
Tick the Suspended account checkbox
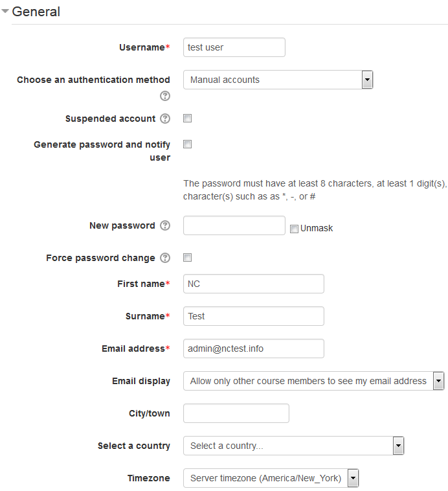pyautogui.click(x=187, y=119)
